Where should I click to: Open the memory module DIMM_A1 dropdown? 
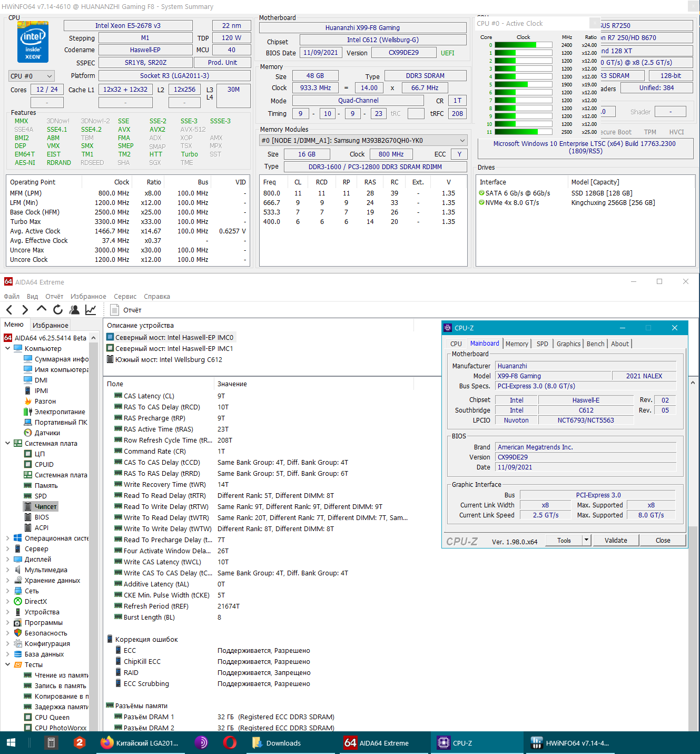point(363,141)
